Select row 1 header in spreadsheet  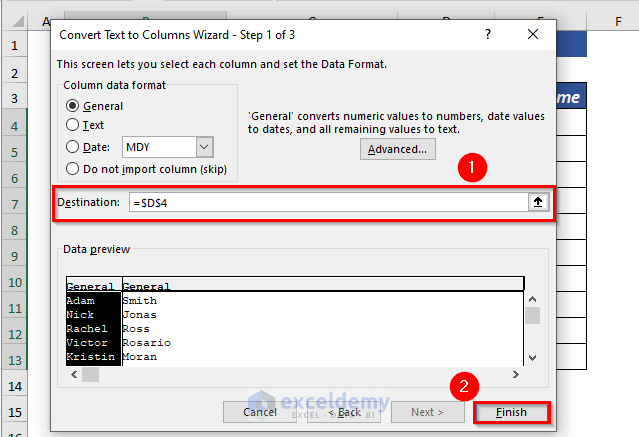[15, 45]
